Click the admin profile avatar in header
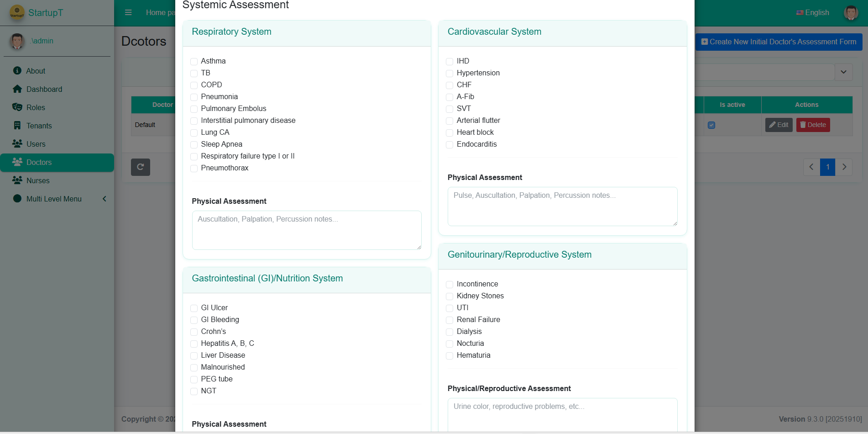 (851, 12)
